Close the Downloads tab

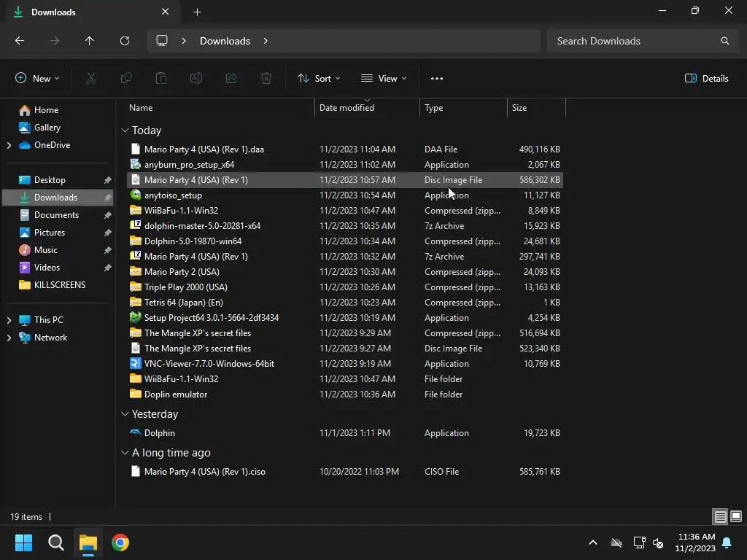[x=166, y=12]
